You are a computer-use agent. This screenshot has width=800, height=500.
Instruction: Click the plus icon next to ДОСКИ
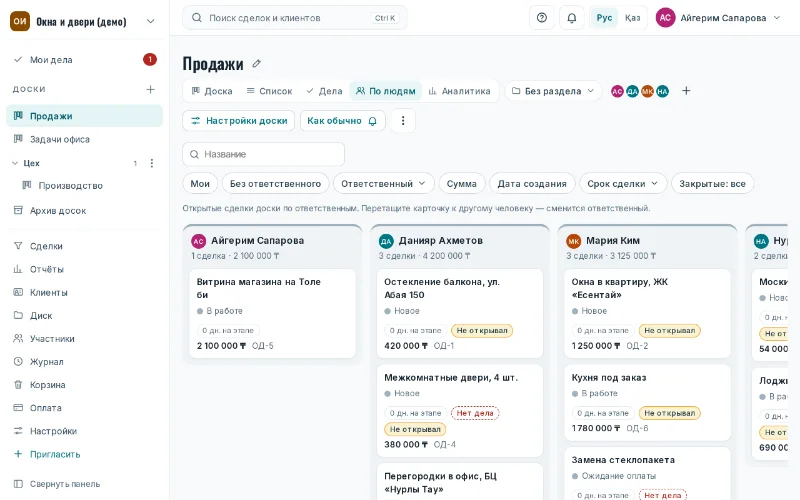coord(151,89)
